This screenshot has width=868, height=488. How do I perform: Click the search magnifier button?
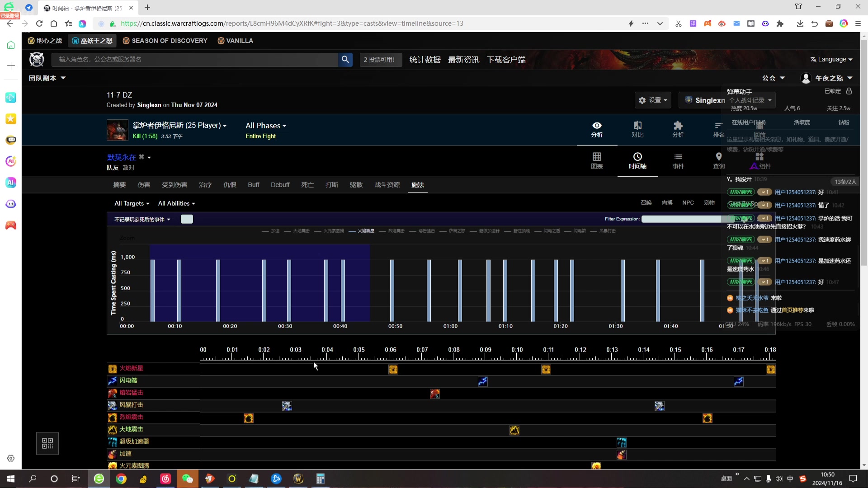tap(345, 59)
